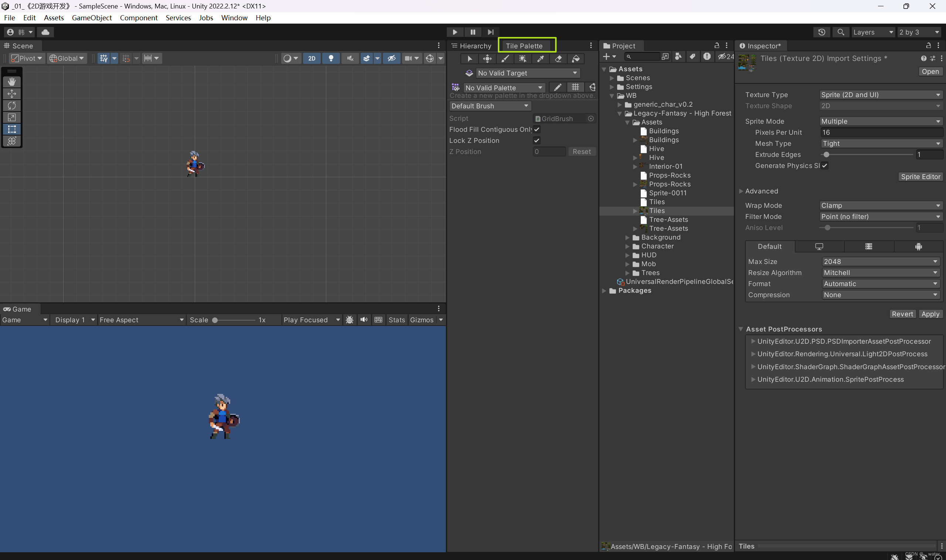The image size is (946, 560).
Task: Activate the Hand tool in Scene toolbar
Action: 12,82
